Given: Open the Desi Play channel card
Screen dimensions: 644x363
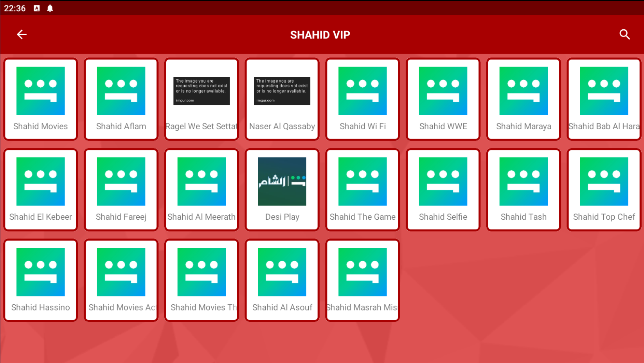Looking at the screenshot, I should (282, 190).
